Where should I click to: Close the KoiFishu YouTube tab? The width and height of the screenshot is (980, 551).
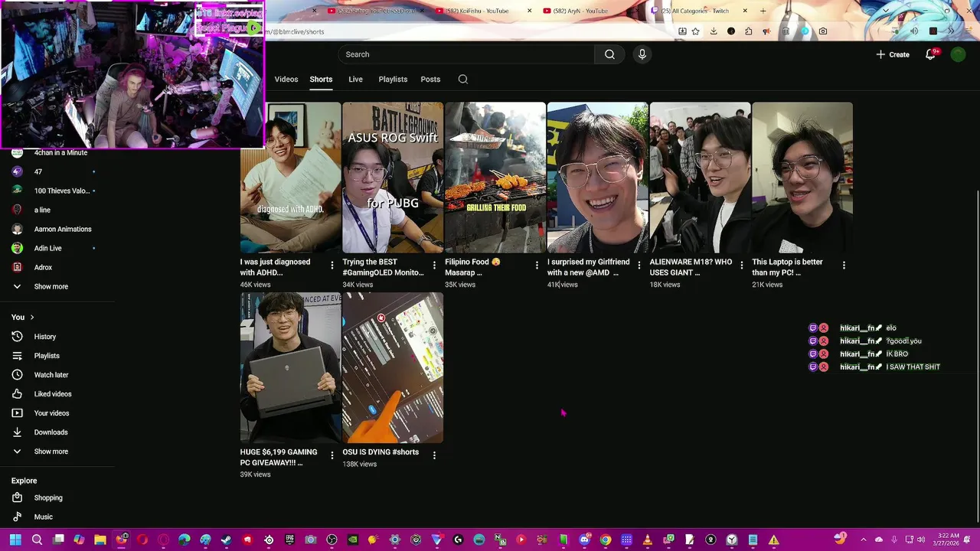[x=529, y=11]
